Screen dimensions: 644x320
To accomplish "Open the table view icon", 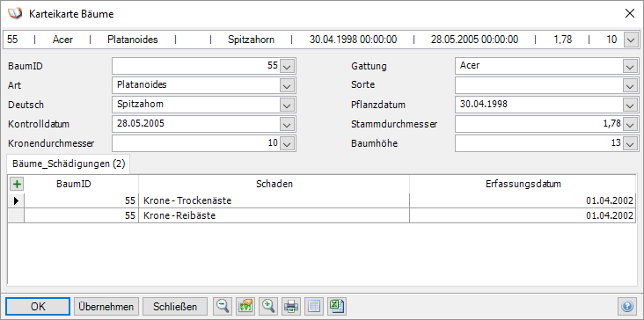I will pos(314,307).
